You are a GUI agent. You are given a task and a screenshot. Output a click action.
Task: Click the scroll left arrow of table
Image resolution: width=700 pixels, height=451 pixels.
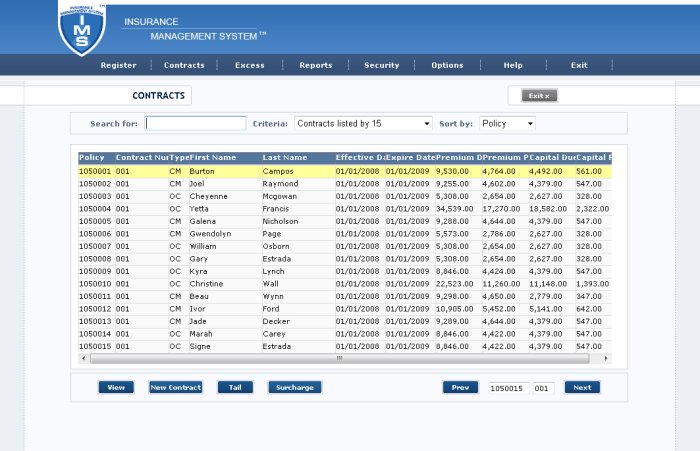click(83, 358)
